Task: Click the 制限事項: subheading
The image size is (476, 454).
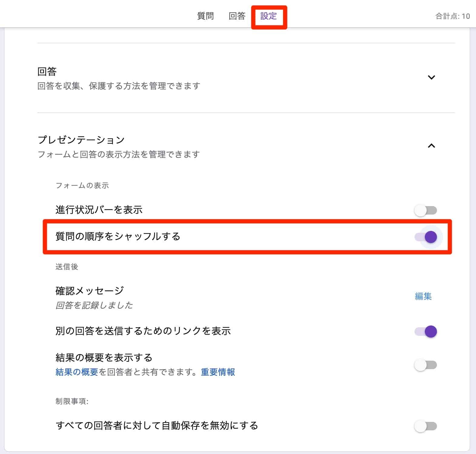Action: [x=72, y=401]
